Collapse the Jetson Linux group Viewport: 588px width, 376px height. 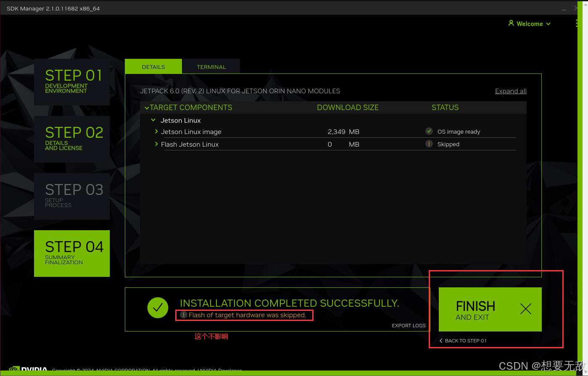pyautogui.click(x=153, y=120)
